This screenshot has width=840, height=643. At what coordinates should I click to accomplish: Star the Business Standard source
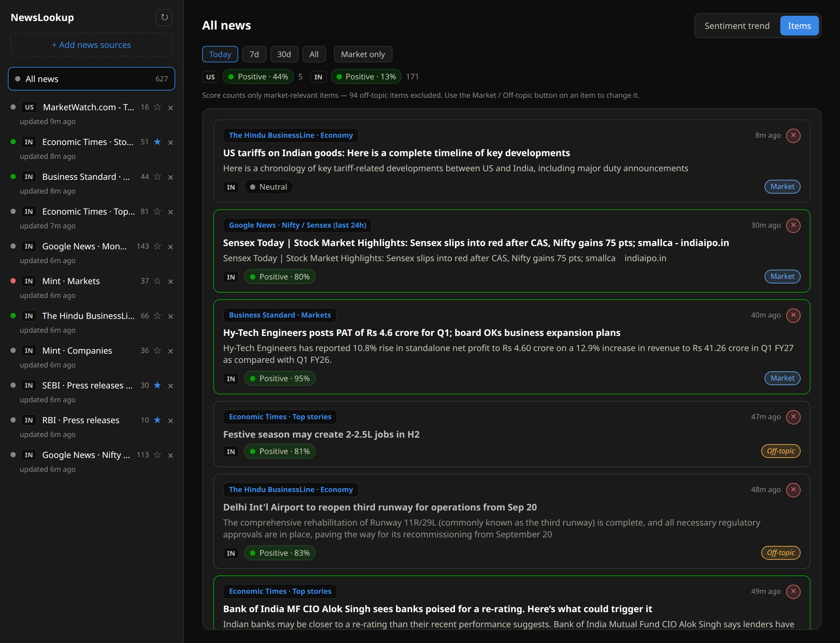tap(157, 177)
